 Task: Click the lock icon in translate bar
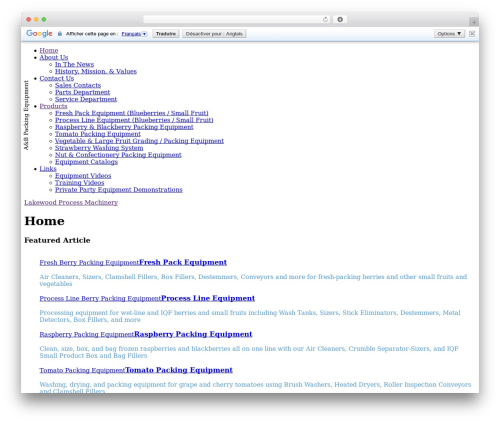point(60,34)
